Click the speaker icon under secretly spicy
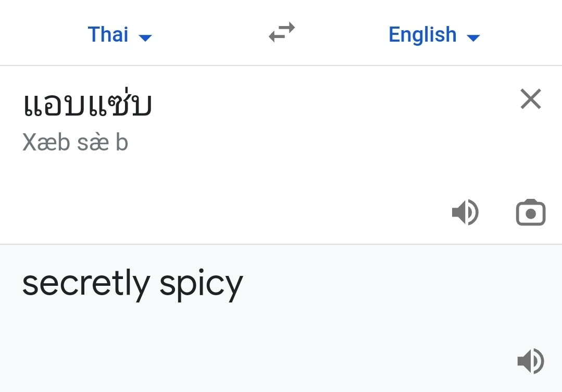This screenshot has height=392, width=562. [531, 360]
